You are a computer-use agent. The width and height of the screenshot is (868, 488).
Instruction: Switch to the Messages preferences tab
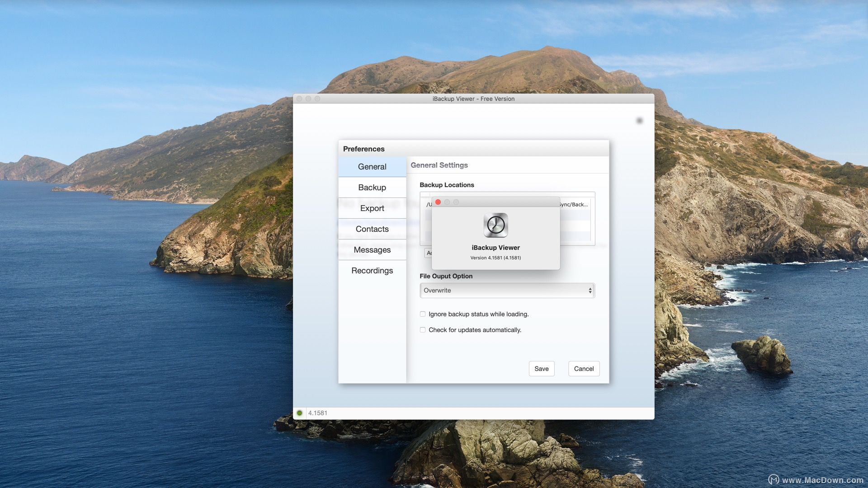pos(372,250)
